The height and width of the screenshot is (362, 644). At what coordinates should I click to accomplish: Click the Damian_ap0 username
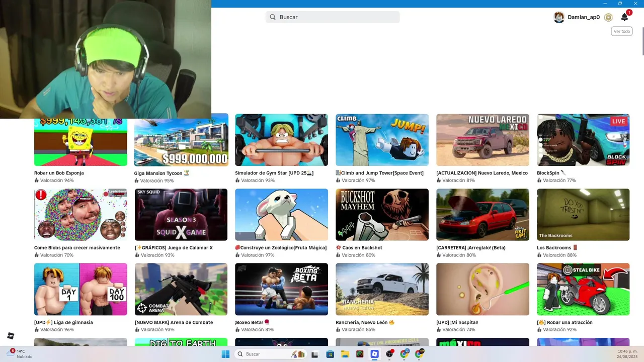(584, 17)
